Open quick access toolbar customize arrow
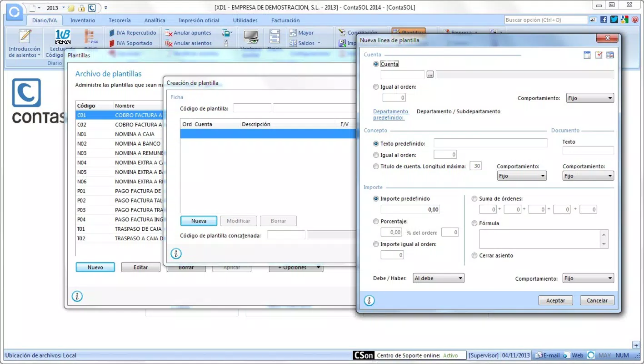The image size is (644, 364). click(106, 8)
